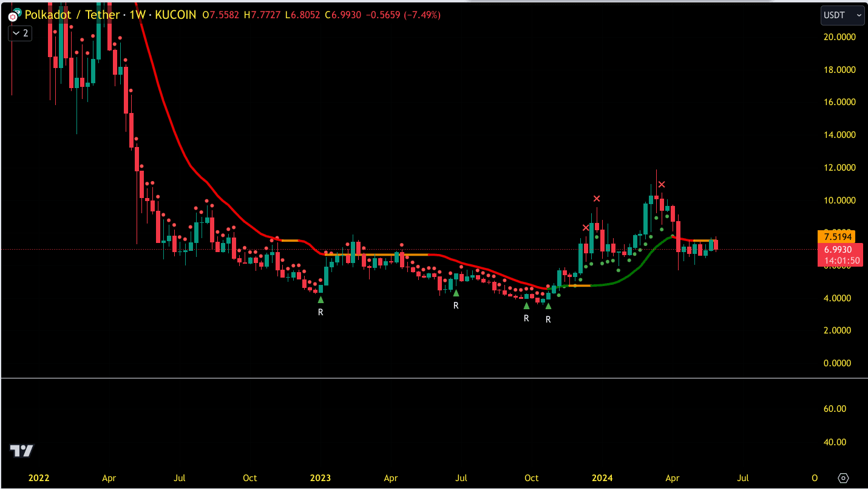The image size is (868, 489).
Task: Click the 20.0000 price axis label
Action: coord(839,37)
